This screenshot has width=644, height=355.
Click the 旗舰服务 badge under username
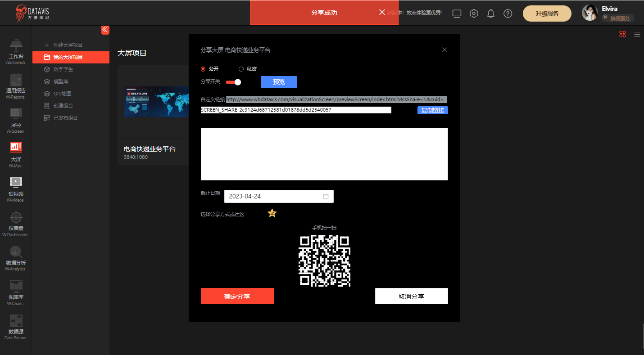618,18
